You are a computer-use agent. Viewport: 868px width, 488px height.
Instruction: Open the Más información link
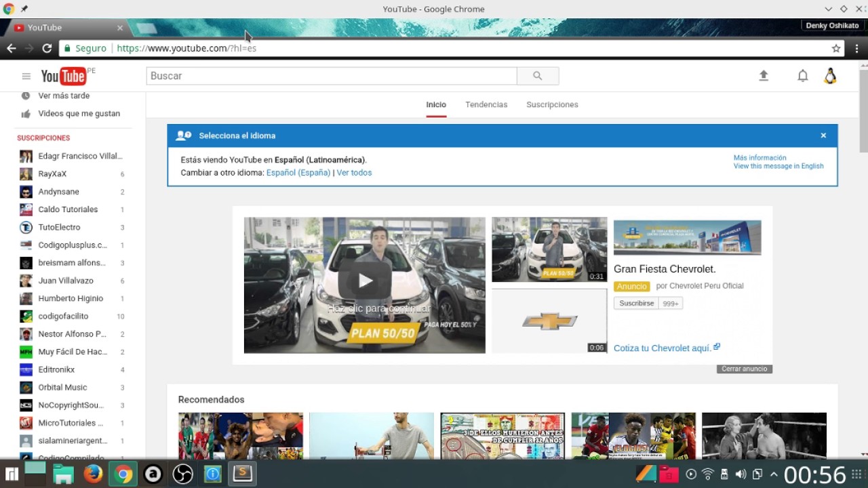(759, 158)
